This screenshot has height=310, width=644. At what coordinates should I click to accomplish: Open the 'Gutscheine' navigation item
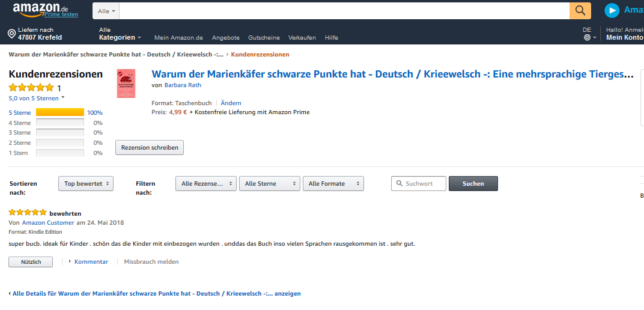[x=264, y=37]
